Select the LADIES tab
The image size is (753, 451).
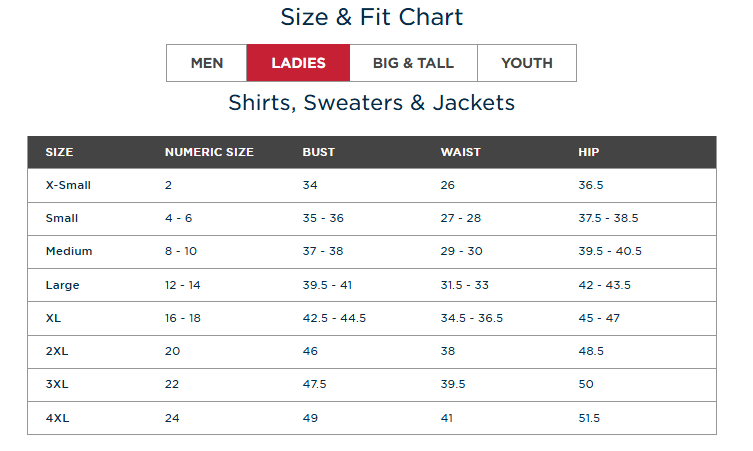click(x=298, y=63)
